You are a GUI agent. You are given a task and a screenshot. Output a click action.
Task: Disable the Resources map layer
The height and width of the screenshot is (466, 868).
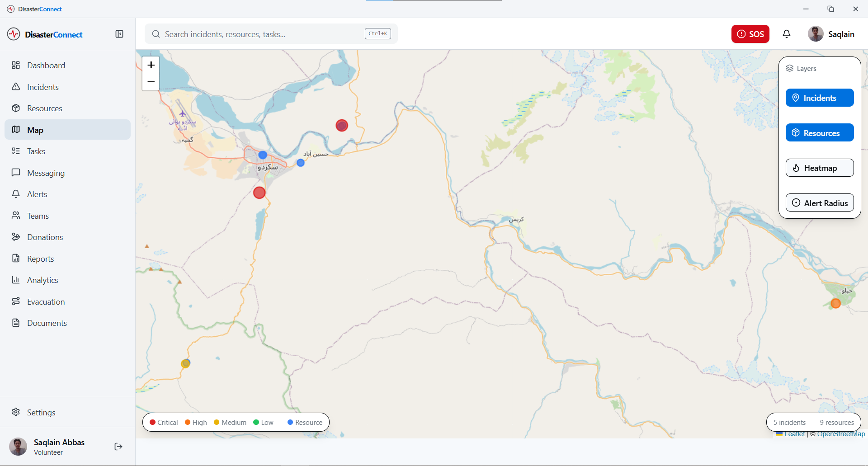pos(820,132)
